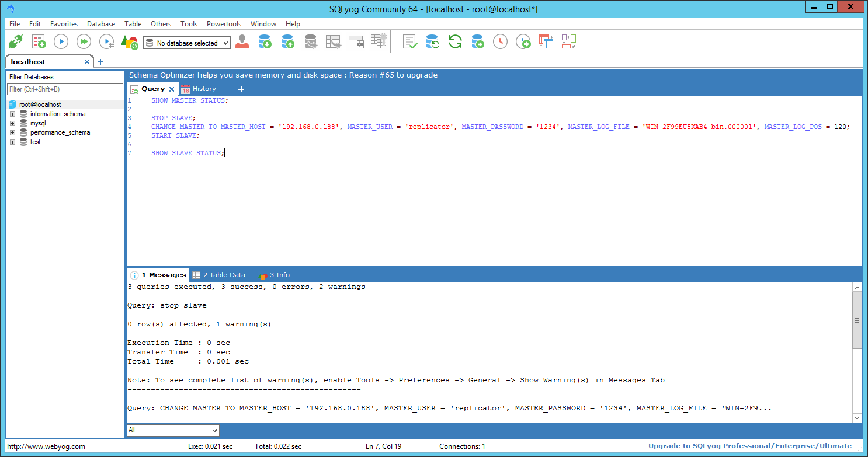The image size is (868, 457).
Task: Click the database with green arrow icon
Action: click(x=478, y=42)
